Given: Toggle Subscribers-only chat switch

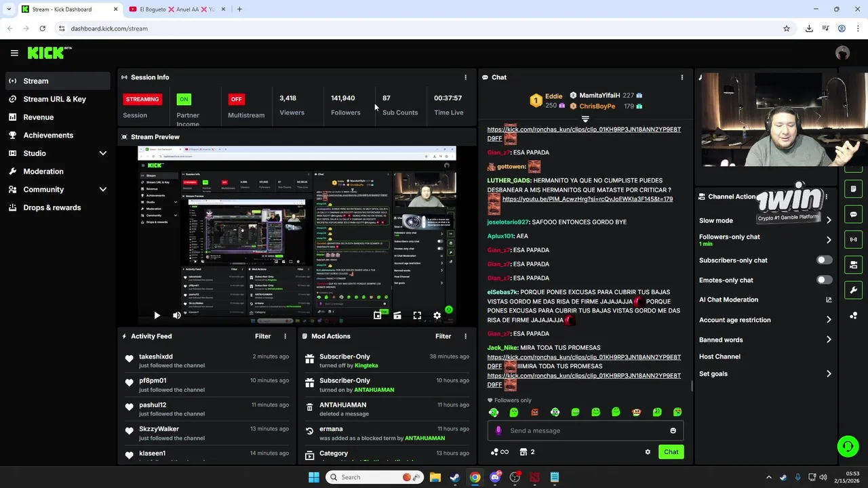Looking at the screenshot, I should (824, 260).
